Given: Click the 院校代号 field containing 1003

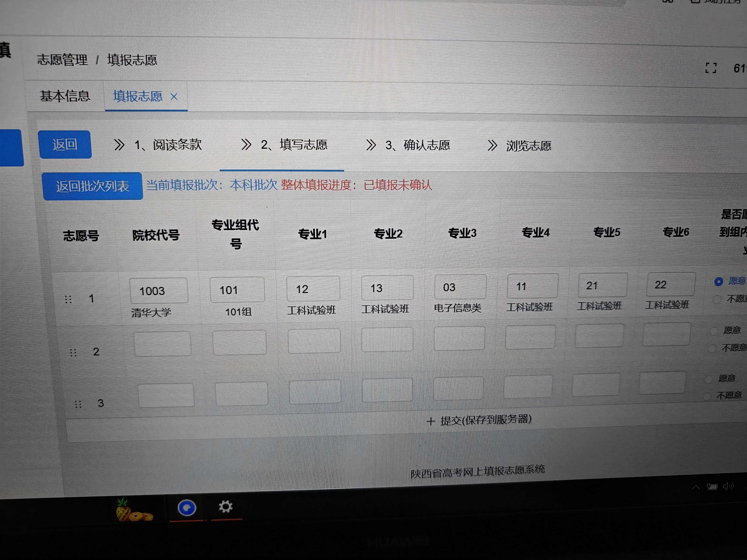Looking at the screenshot, I should [x=159, y=291].
